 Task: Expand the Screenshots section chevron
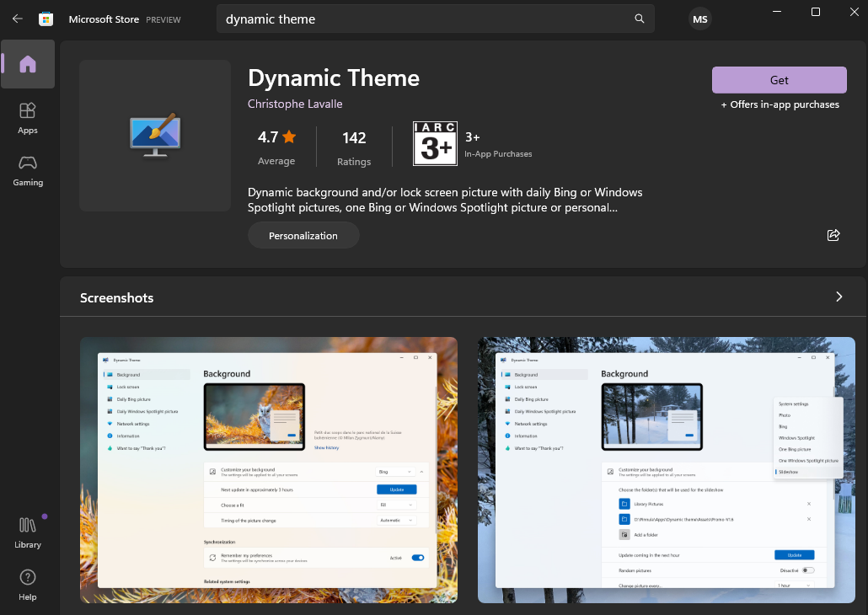(x=839, y=297)
